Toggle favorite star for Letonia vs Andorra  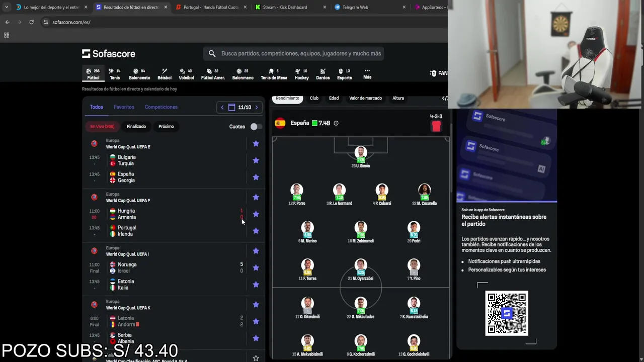[256, 321]
